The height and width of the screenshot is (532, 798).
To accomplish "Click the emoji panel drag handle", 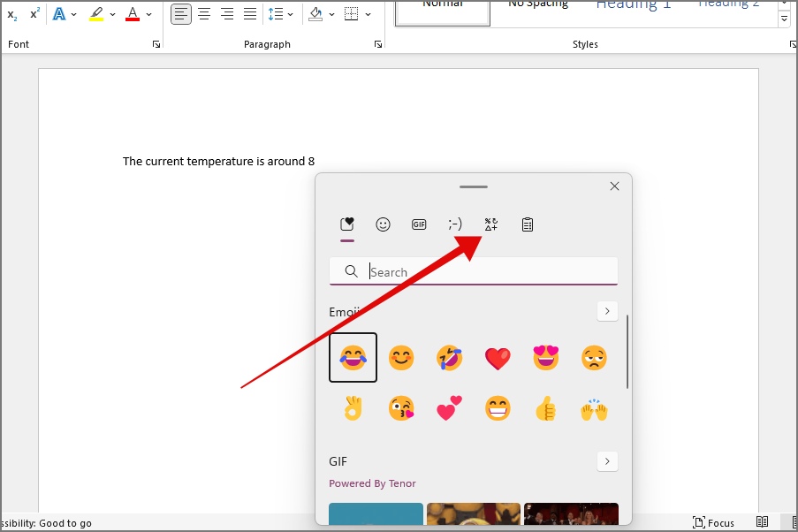I will coord(474,186).
